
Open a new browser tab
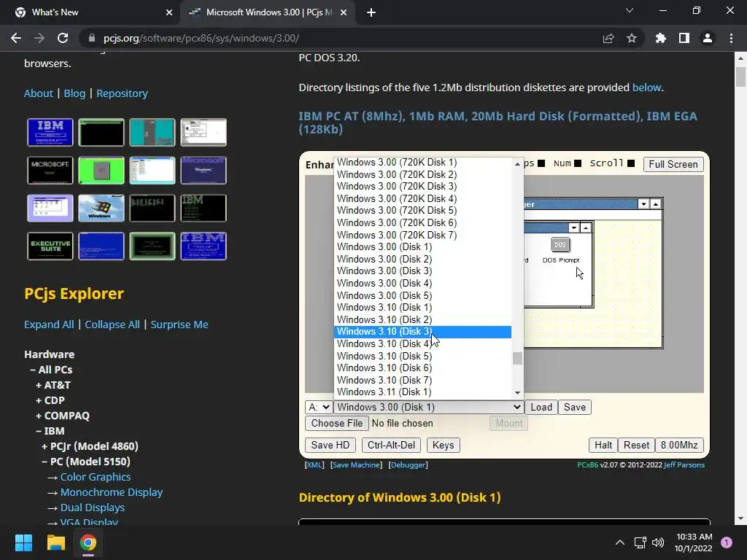371,12
